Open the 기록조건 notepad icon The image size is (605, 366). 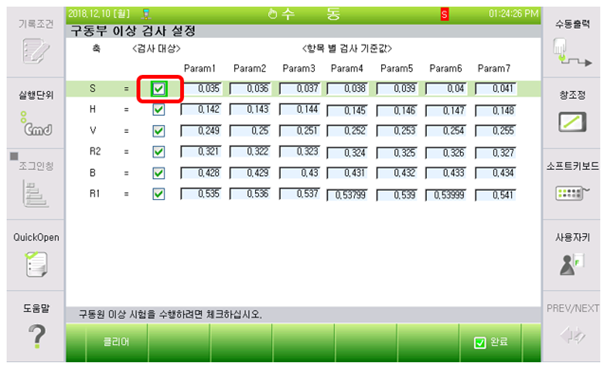point(35,51)
